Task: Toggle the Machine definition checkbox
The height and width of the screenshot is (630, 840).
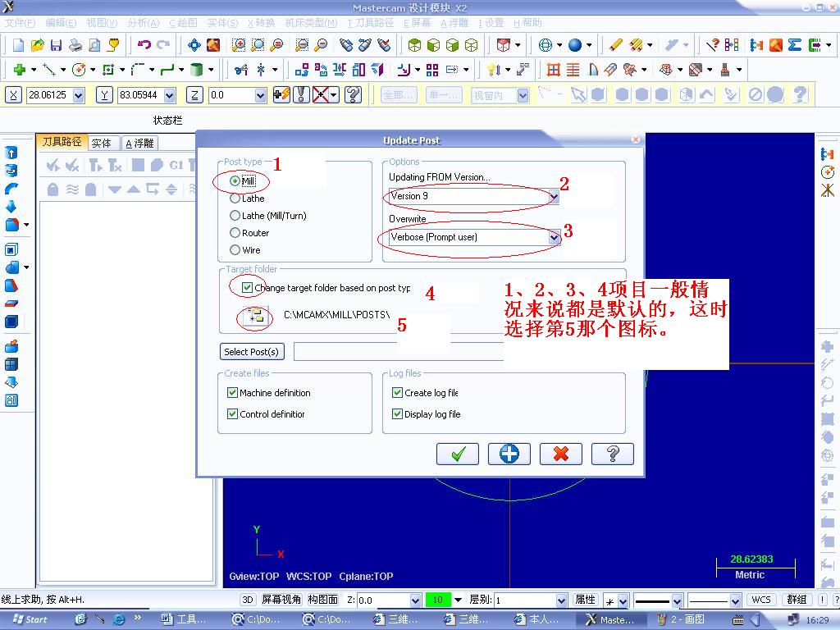Action: coord(232,393)
